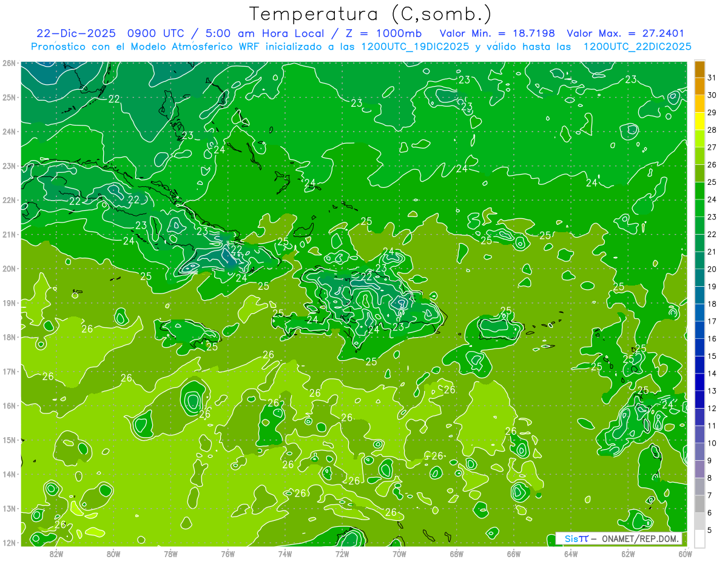Image resolution: width=728 pixels, height=562 pixels.
Task: Click the yellow color bar segment between 28 and 29
Action: 699,121
